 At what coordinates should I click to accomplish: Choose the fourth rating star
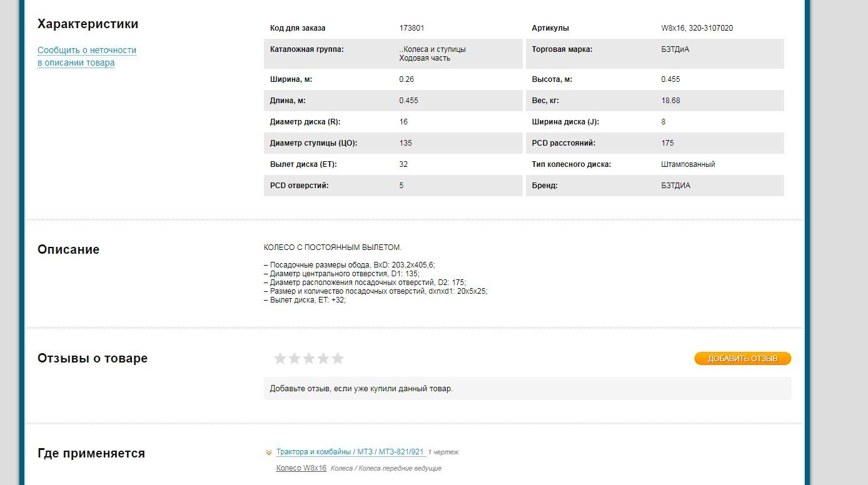[323, 358]
